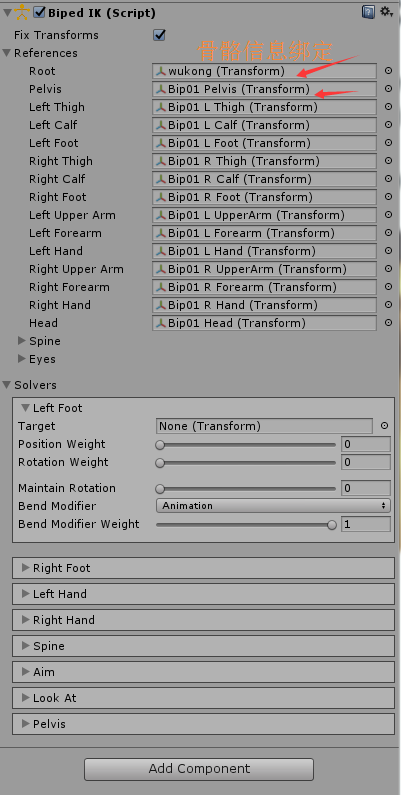
Task: Expand the Right Foot solver section
Action: (203, 568)
